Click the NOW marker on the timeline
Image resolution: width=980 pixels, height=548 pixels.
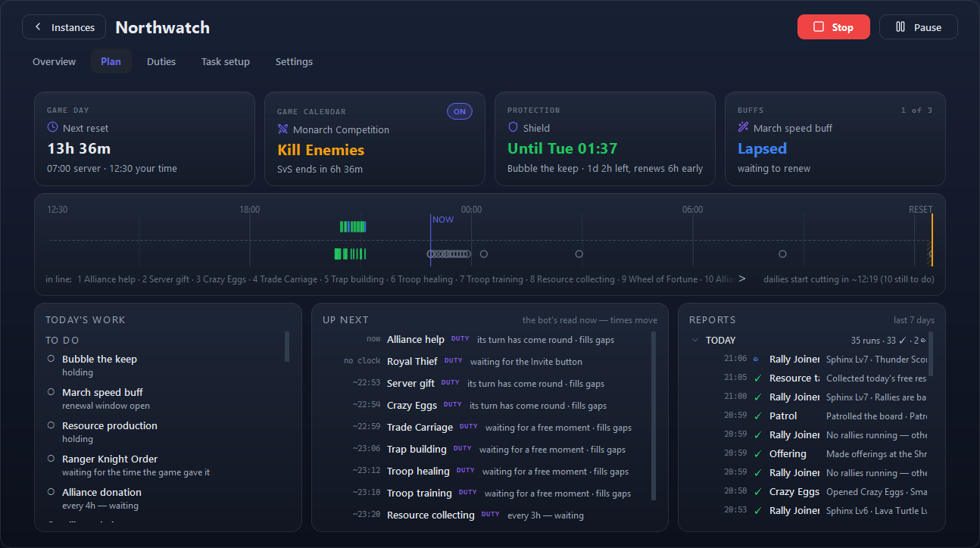(x=443, y=220)
